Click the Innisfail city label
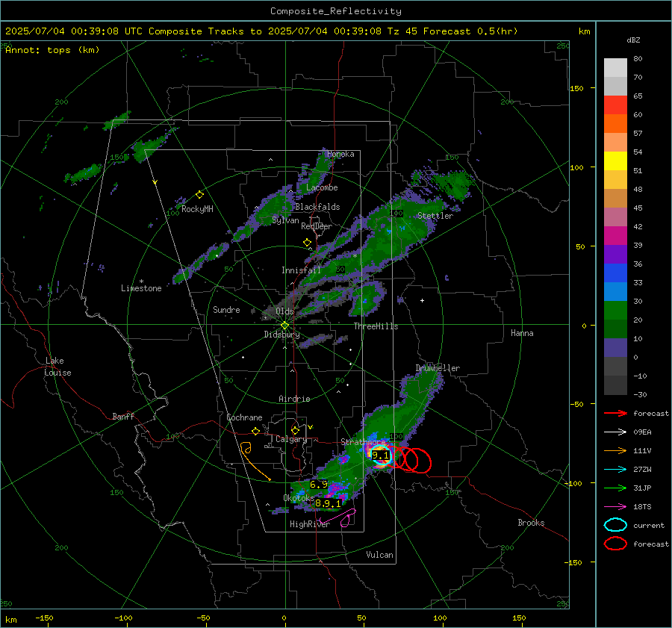This screenshot has height=628, width=672. click(x=301, y=270)
